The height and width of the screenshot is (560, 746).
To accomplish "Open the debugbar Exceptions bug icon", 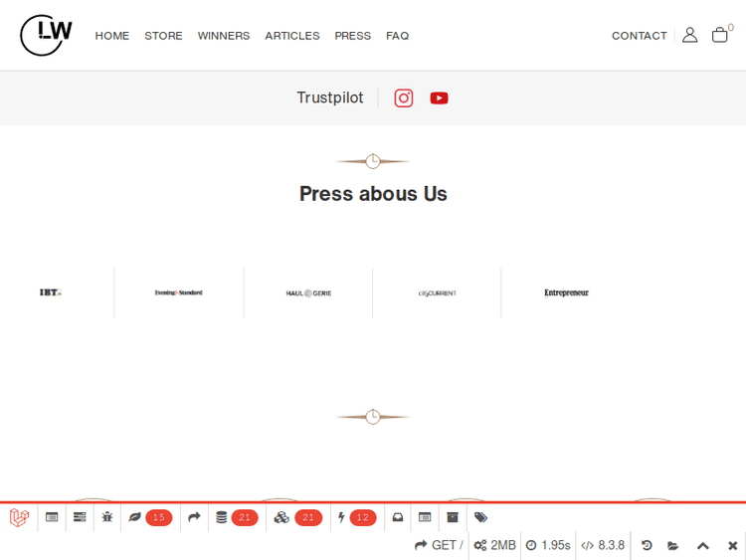I will click(x=107, y=517).
